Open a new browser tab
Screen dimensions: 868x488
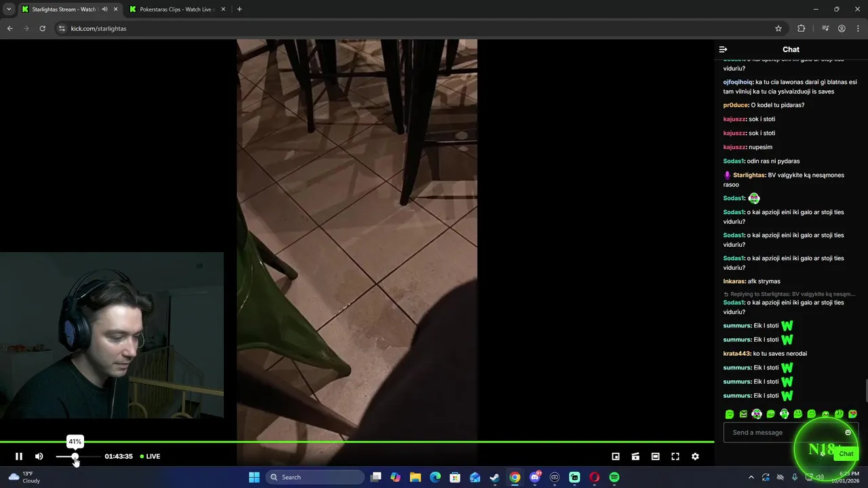click(x=239, y=9)
